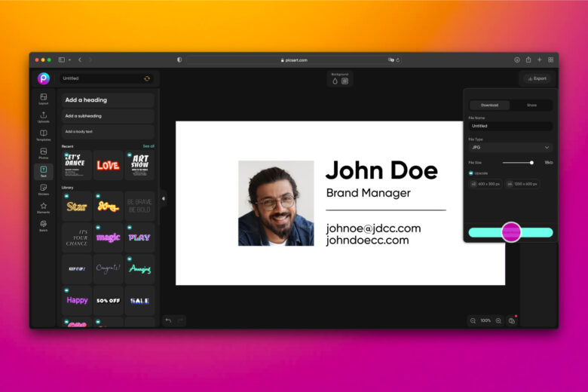Open the Photos panel

(x=44, y=153)
